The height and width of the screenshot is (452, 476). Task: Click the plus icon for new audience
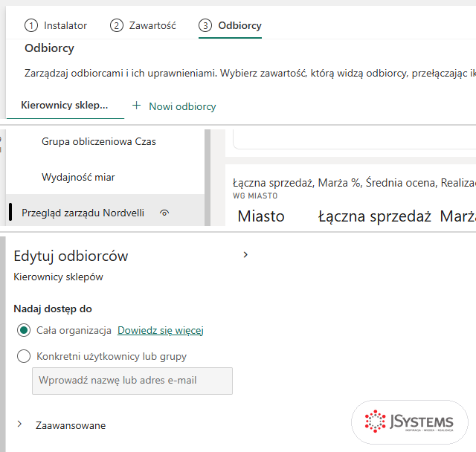coord(137,106)
